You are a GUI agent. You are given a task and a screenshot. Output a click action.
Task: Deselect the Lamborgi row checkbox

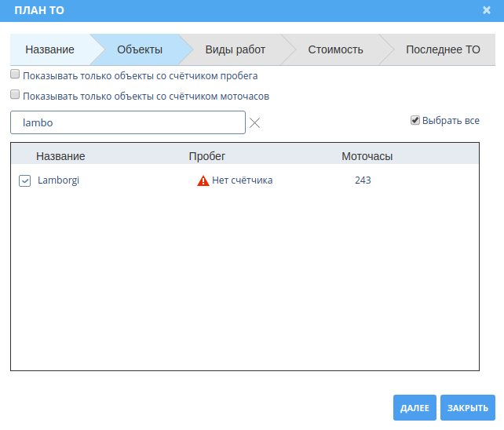pos(24,180)
